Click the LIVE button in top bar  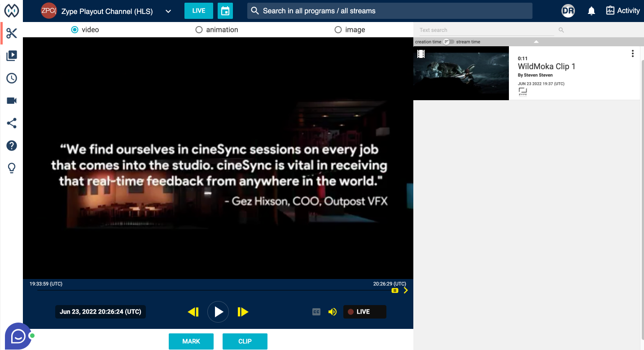point(199,11)
